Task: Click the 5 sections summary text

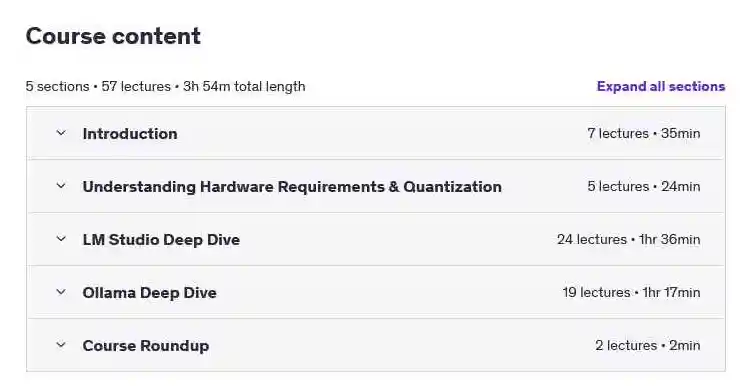Action: point(57,87)
